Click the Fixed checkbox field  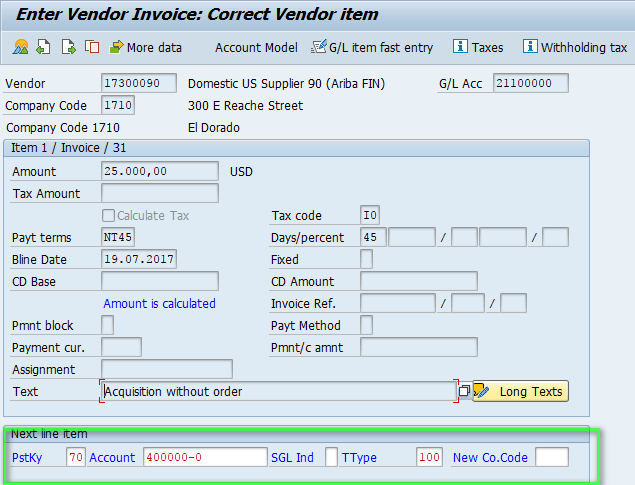click(366, 260)
